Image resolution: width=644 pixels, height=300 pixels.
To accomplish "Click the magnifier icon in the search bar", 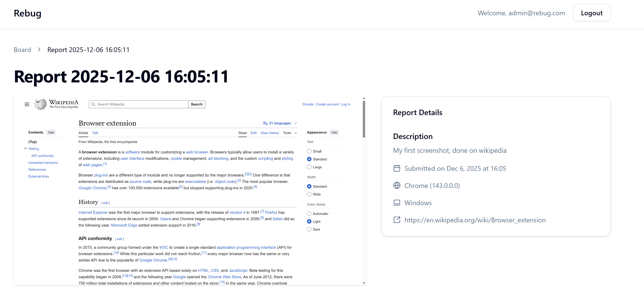I will coord(93,104).
